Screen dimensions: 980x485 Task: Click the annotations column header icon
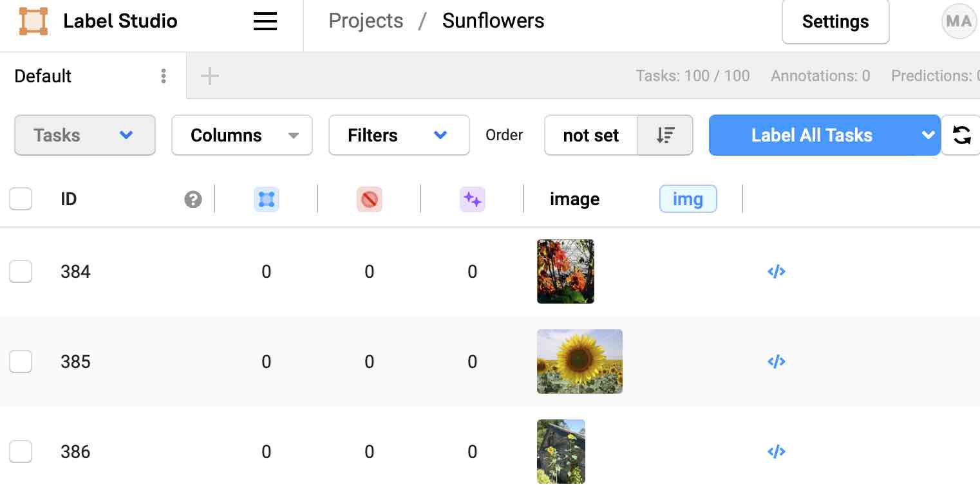pos(266,199)
